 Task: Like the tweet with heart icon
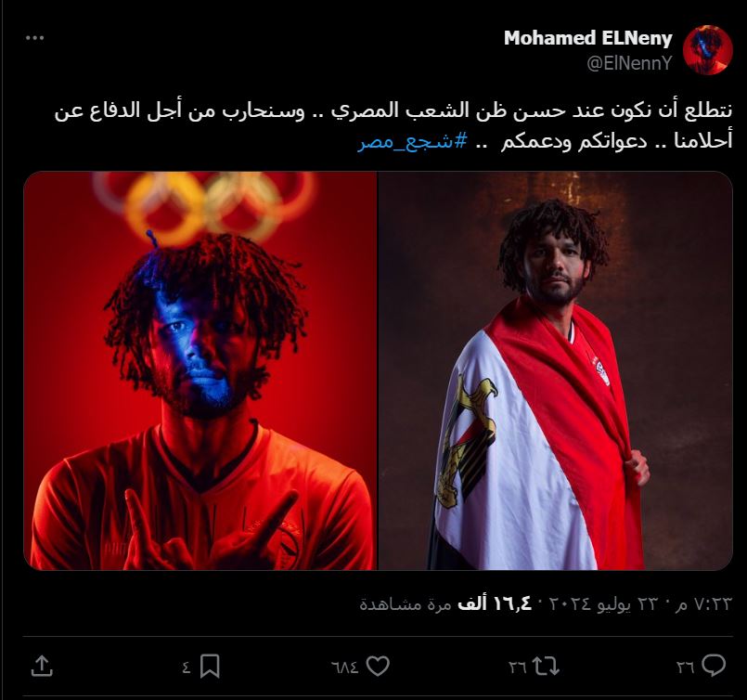click(378, 666)
